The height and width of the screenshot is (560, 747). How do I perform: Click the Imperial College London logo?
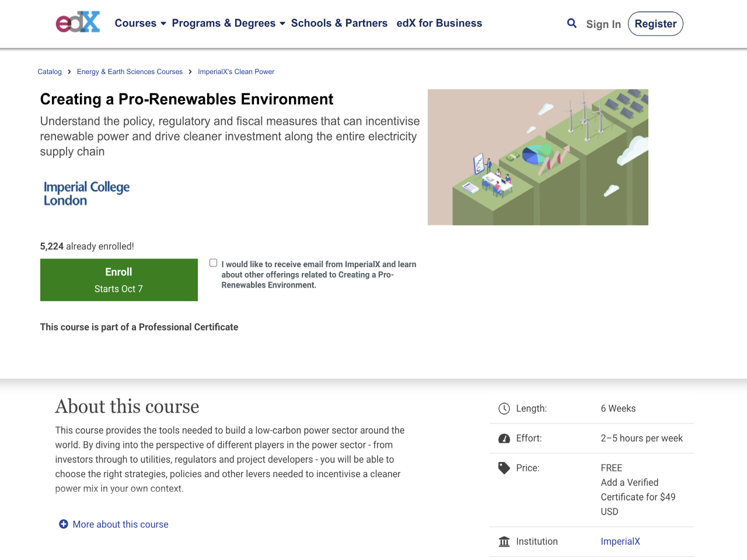click(86, 193)
